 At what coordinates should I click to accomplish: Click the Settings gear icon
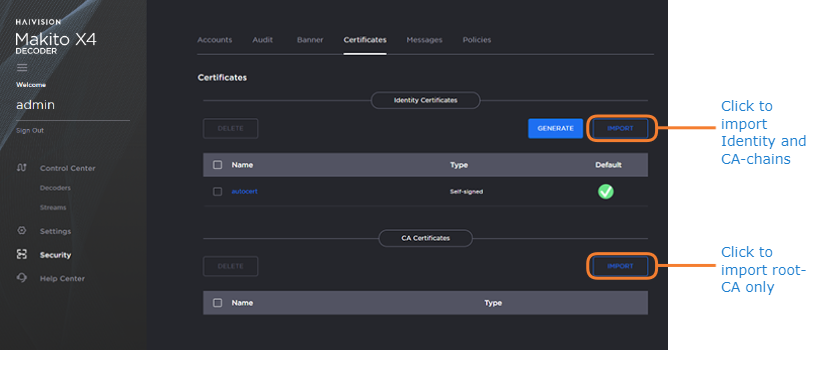tap(22, 231)
